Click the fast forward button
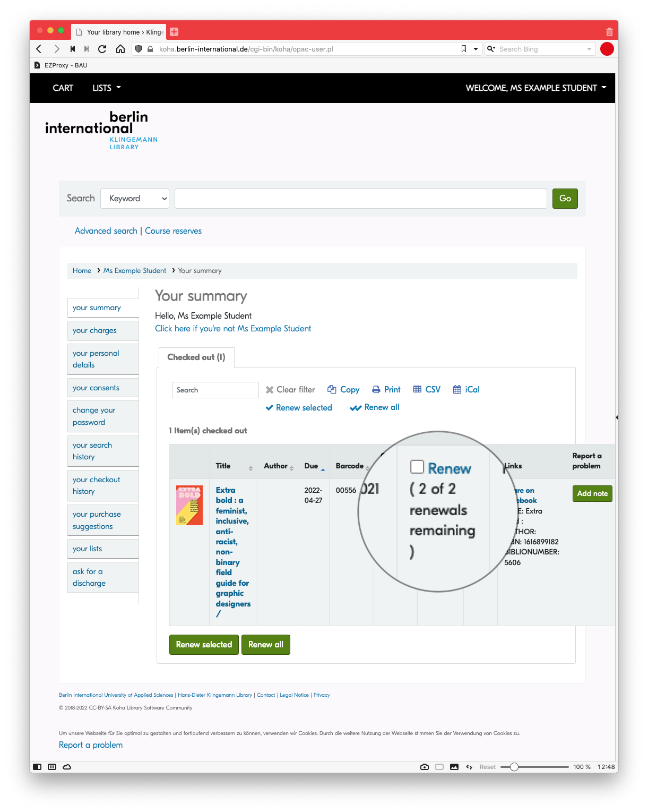The width and height of the screenshot is (648, 812). (x=87, y=49)
